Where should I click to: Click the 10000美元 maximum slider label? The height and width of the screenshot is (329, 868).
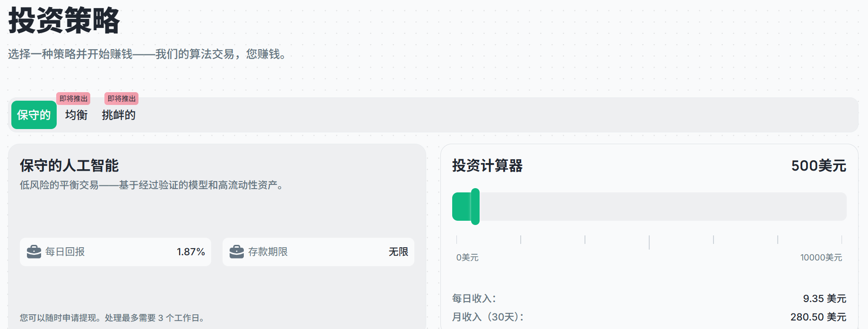point(821,258)
